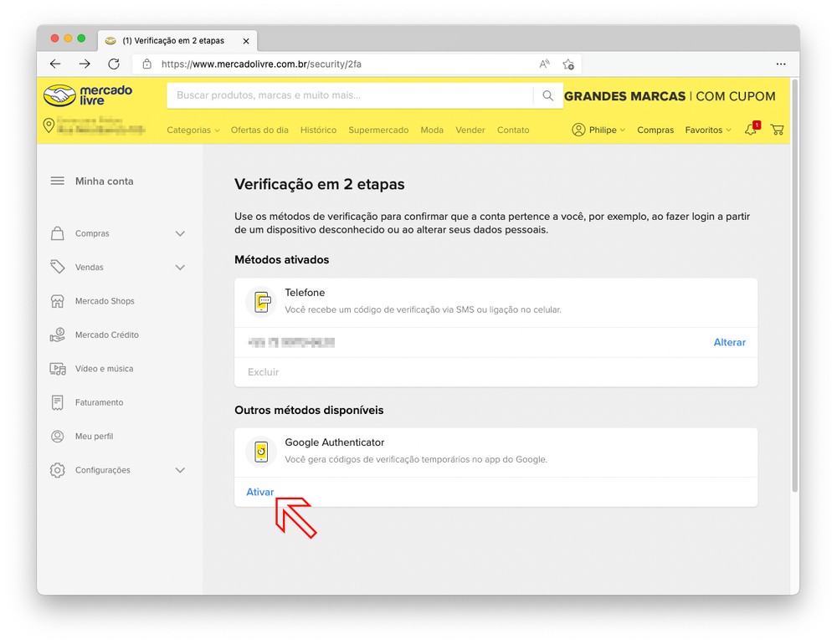Expand the Configurações sidebar section
This screenshot has width=837, height=644.
tap(180, 470)
